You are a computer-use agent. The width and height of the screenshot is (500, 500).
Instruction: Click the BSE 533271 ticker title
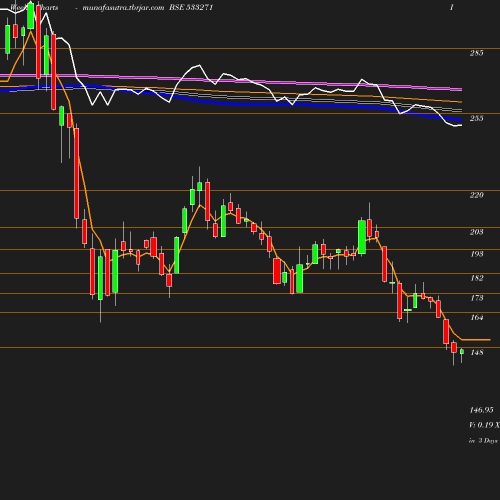click(x=191, y=7)
